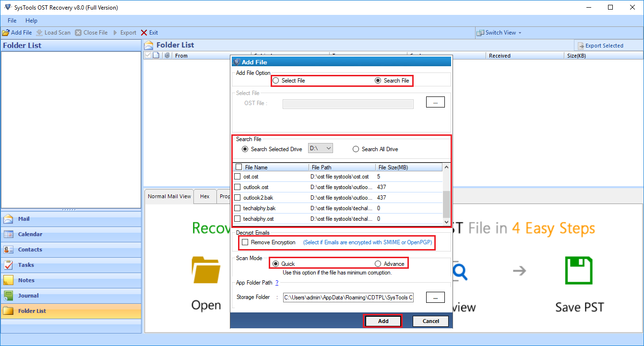Choose the Search All Drive option
This screenshot has width=644, height=346.
click(x=356, y=149)
